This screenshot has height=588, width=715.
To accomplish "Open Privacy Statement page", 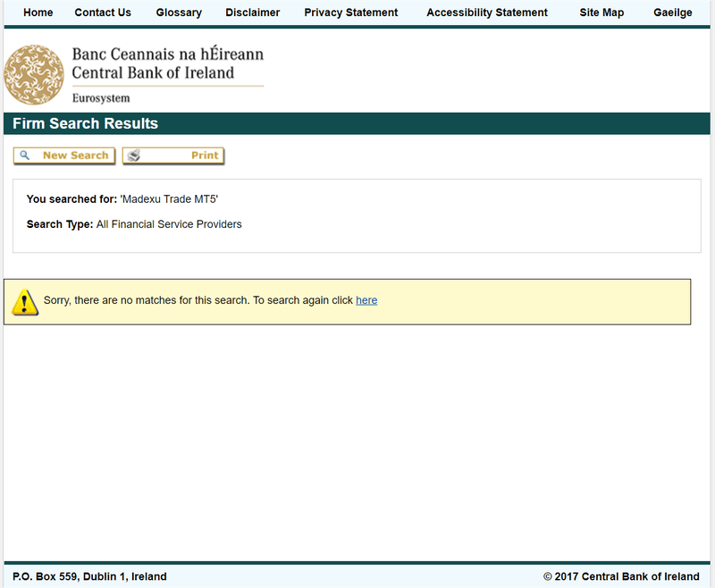I will pyautogui.click(x=351, y=13).
